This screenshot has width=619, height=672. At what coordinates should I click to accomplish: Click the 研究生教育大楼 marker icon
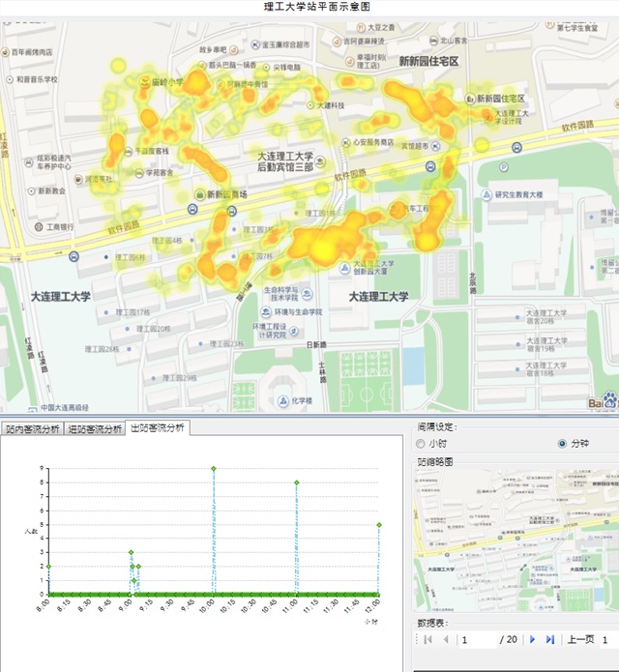point(486,194)
